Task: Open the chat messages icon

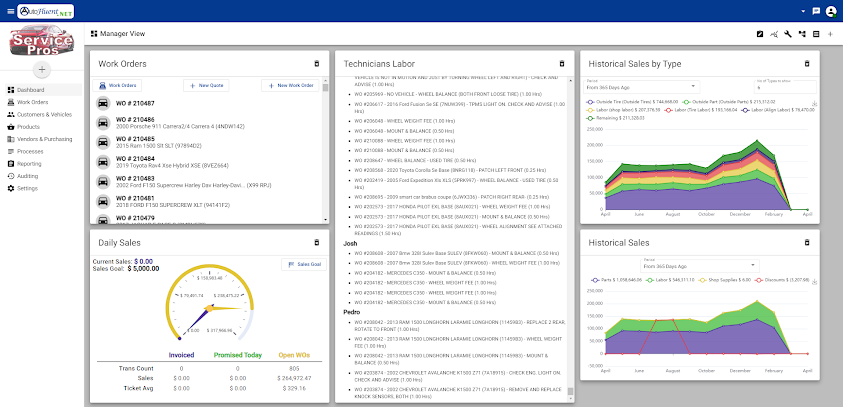Action: 816,11
